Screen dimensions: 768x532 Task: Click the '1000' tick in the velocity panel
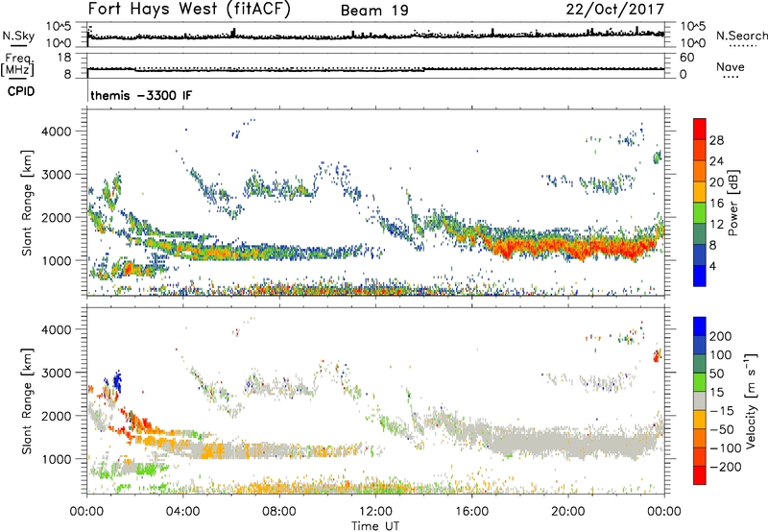(57, 459)
